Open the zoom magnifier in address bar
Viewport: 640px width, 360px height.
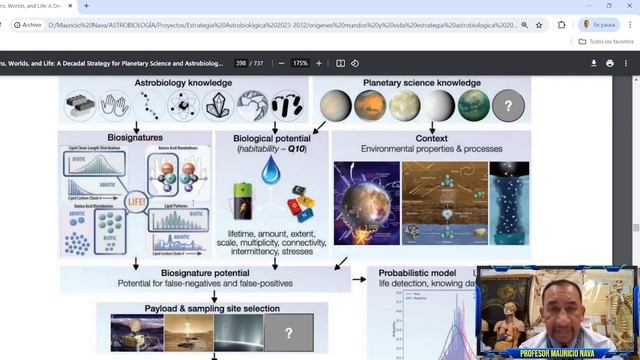click(524, 25)
